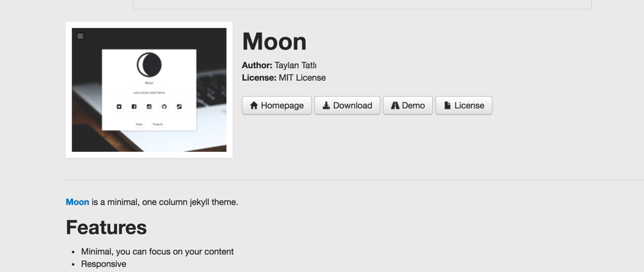Click the Features section heading
The height and width of the screenshot is (272, 644).
[106, 227]
